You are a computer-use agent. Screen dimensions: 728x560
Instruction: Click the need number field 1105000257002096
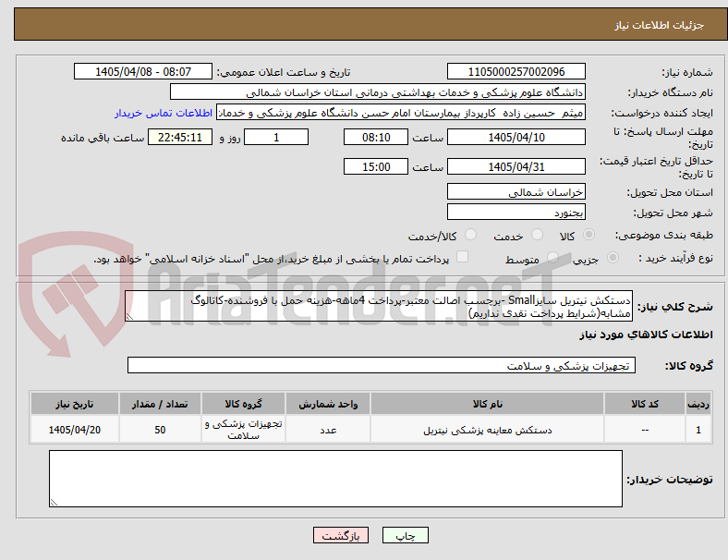[516, 71]
